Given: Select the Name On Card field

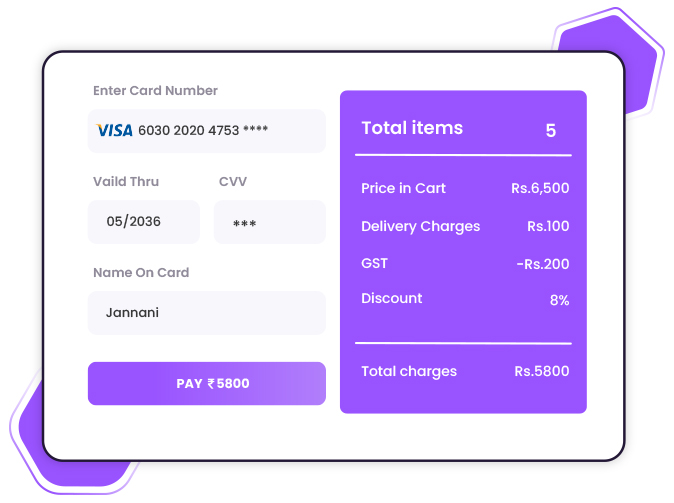Looking at the screenshot, I should pyautogui.click(x=206, y=313).
